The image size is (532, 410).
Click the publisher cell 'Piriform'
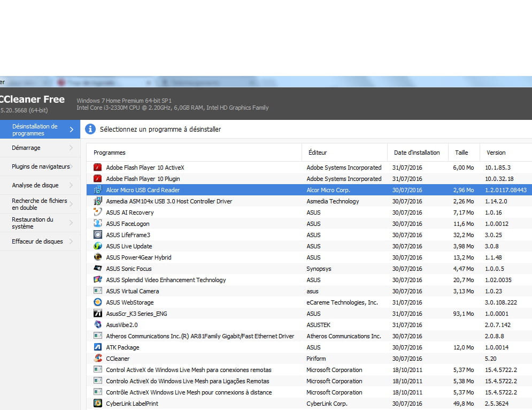tap(316, 359)
